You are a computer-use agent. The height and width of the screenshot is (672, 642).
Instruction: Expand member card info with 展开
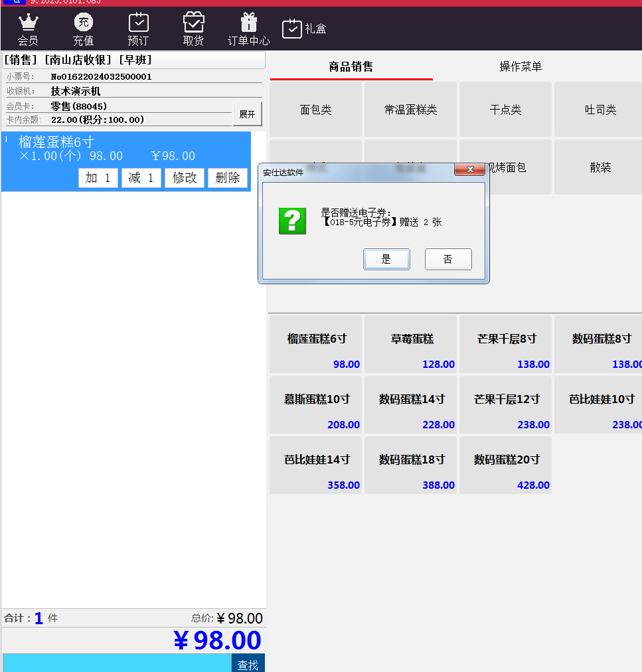[247, 114]
